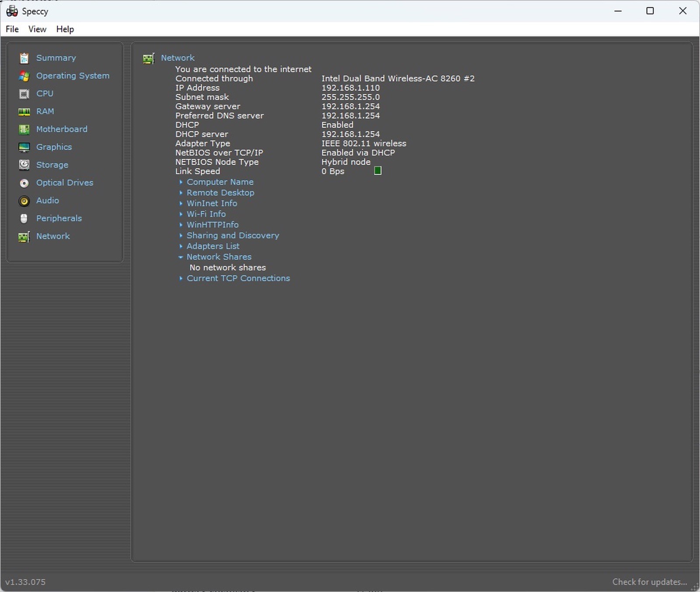Viewport: 700px width, 592px height.
Task: Expand the Computer Name section
Action: click(x=181, y=182)
